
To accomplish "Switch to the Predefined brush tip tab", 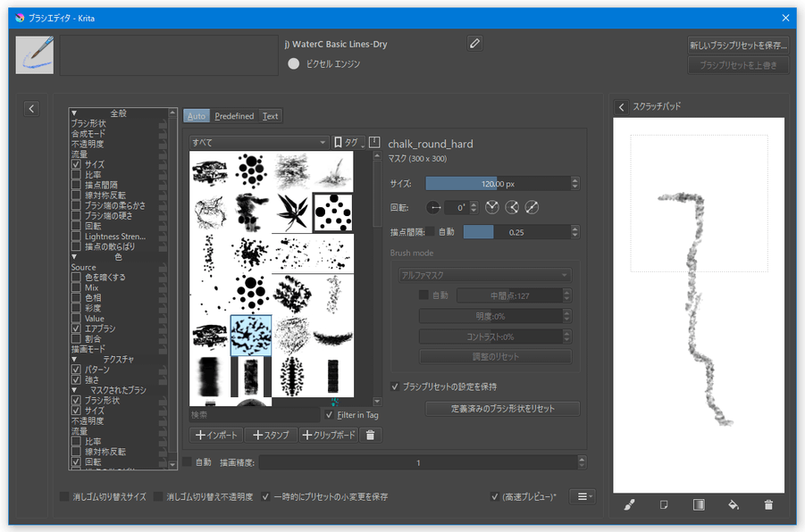I will click(234, 116).
